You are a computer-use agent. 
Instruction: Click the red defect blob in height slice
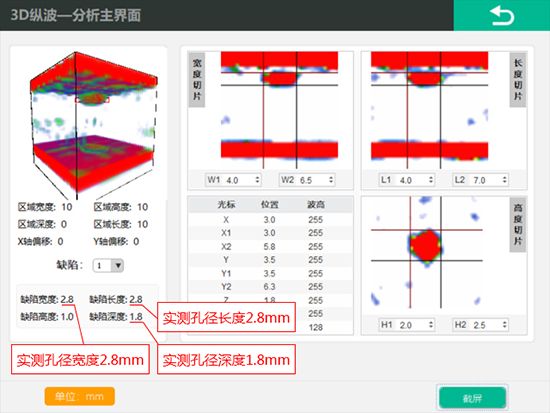coord(425,246)
